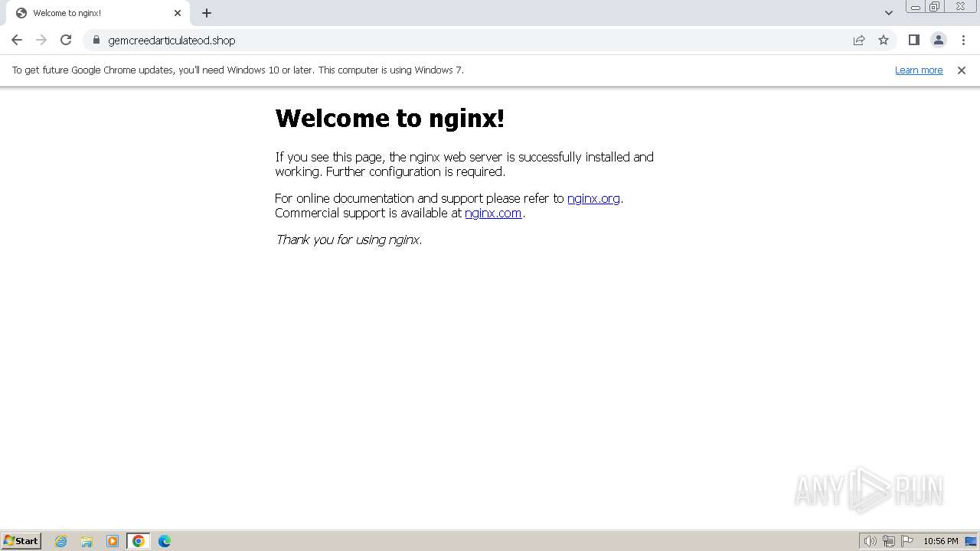Click 'Thank you for using nginx.' text
The height and width of the screenshot is (551, 980).
click(x=348, y=240)
